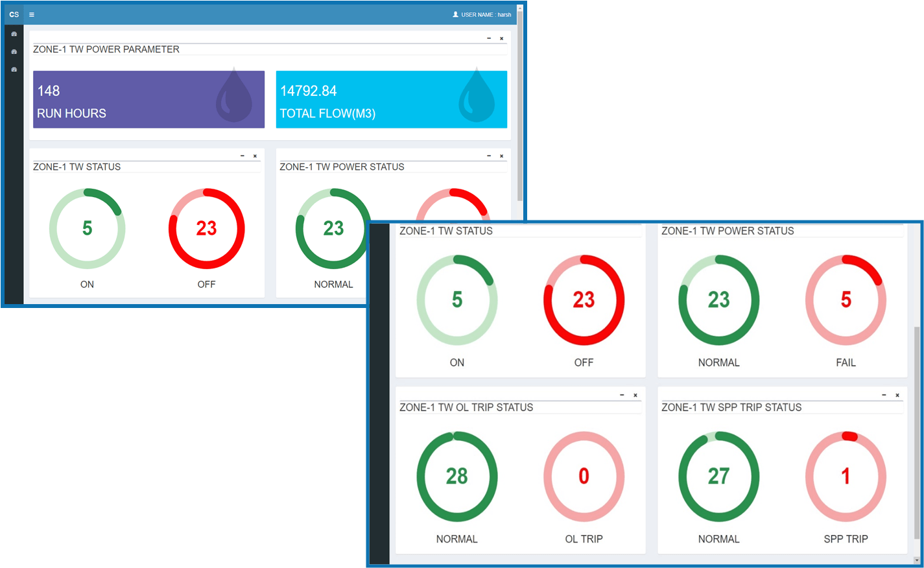Collapse ZONE-1 TW POWER STATUS panel, back window
Screen dimensions: 924x568
pyautogui.click(x=489, y=156)
